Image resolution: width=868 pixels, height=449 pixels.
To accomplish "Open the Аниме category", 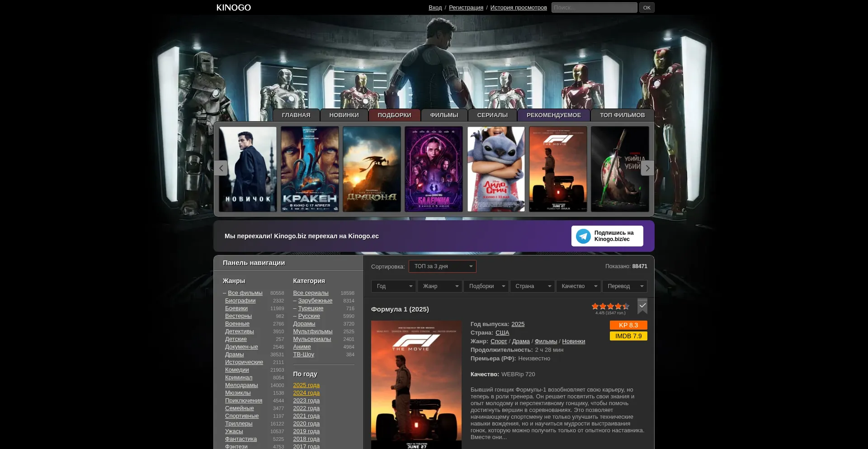I will pyautogui.click(x=302, y=347).
